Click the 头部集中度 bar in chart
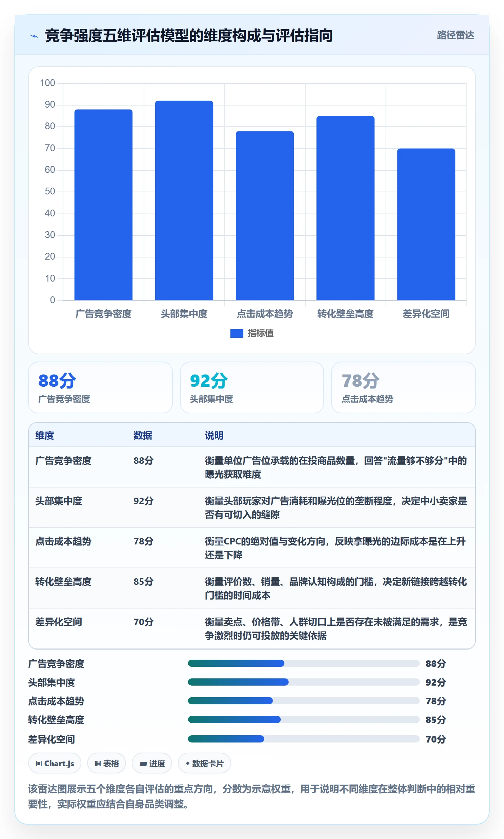Viewport: 504px width, 839px height. [184, 201]
